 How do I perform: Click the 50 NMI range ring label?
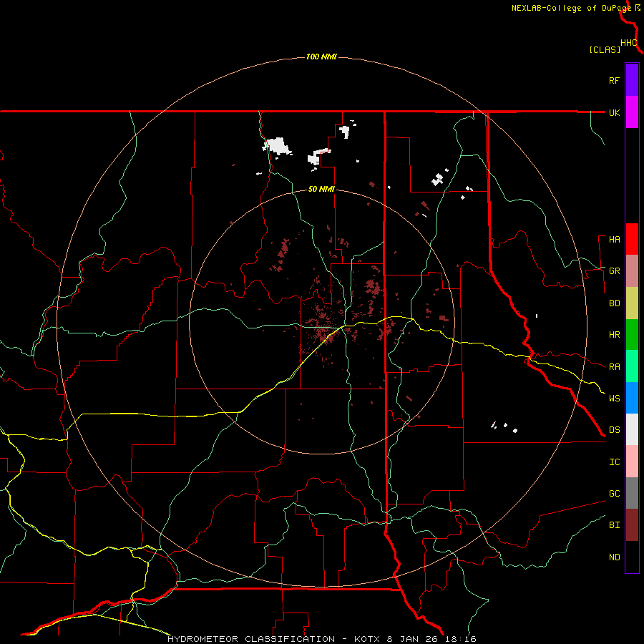click(x=321, y=190)
